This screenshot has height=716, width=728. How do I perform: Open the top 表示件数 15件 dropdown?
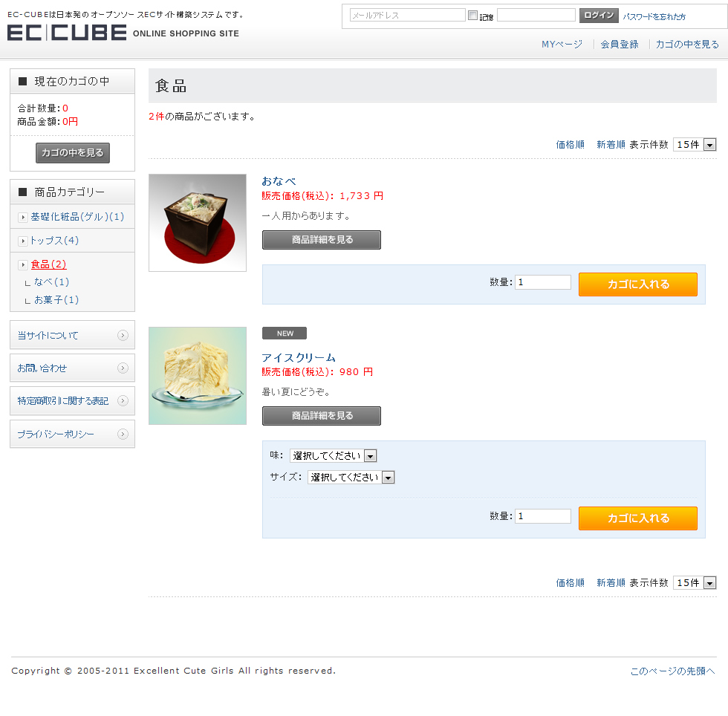tap(695, 144)
